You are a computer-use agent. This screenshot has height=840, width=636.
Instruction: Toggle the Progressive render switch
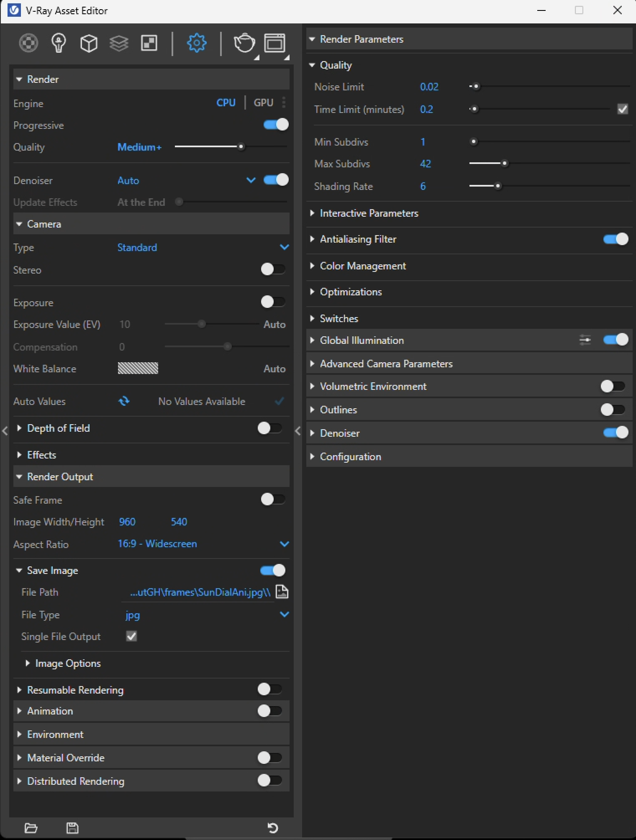[x=276, y=125]
